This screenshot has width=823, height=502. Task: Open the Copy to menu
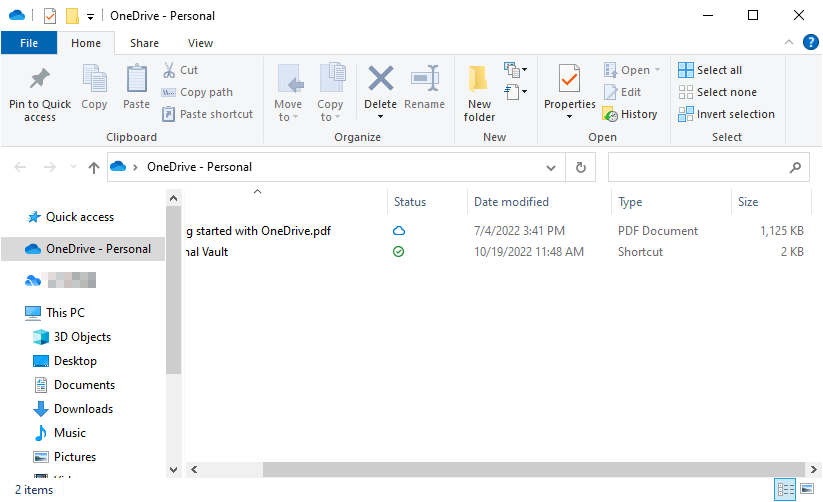(330, 93)
